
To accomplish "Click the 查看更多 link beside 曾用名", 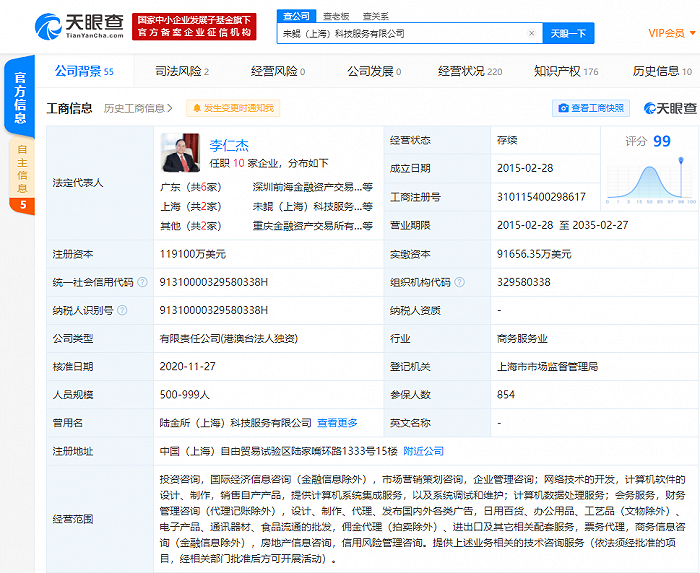I will (337, 423).
